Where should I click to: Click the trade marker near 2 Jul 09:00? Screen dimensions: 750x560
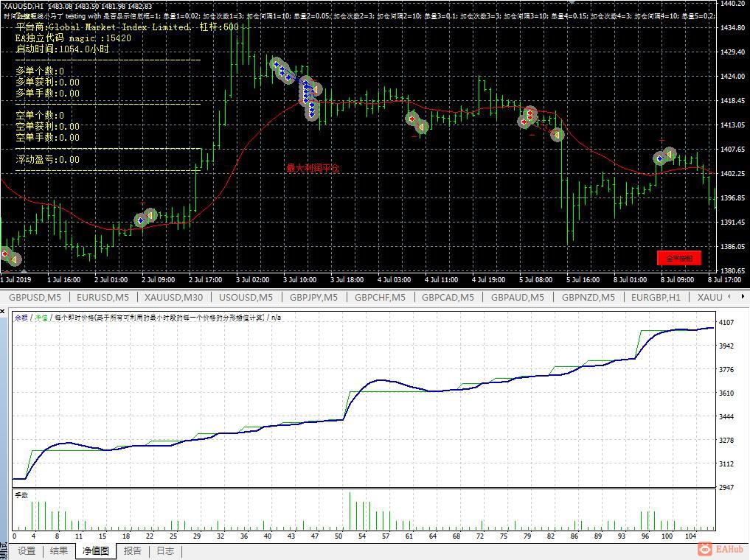pyautogui.click(x=145, y=218)
